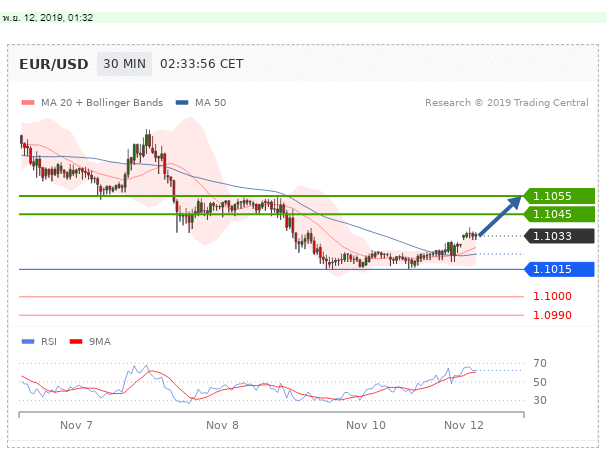Click the Nov 10 date axis label
The image size is (606, 450).
coord(366,426)
